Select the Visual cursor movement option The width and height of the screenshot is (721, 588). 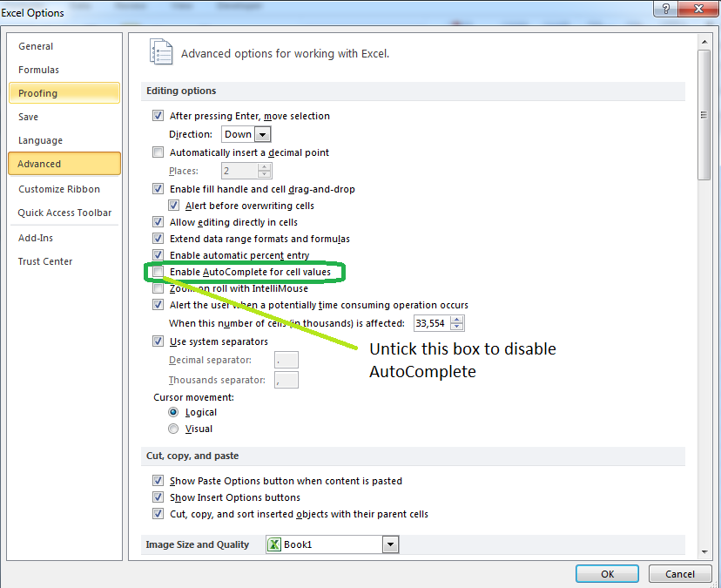[x=173, y=429]
